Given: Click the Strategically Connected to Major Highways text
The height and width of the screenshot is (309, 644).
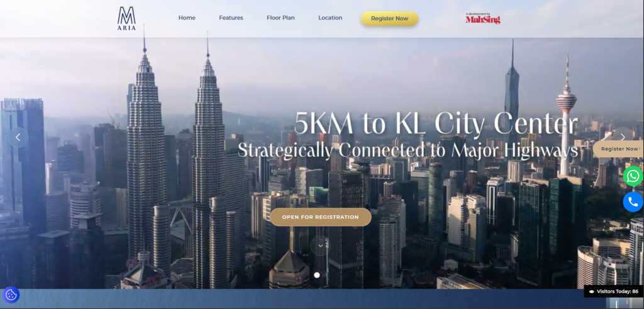Looking at the screenshot, I should [408, 150].
